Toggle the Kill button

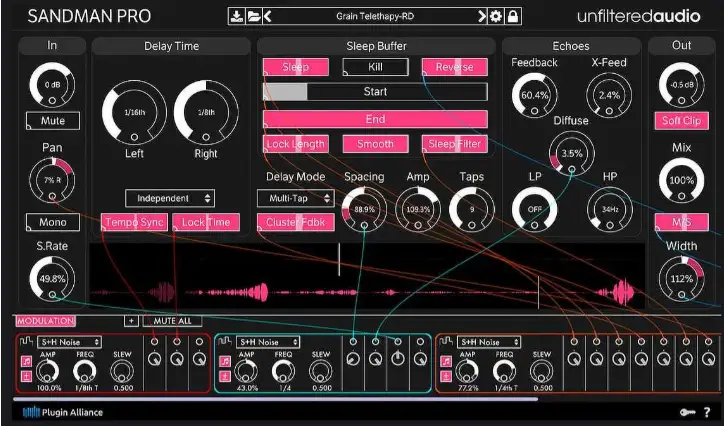375,67
